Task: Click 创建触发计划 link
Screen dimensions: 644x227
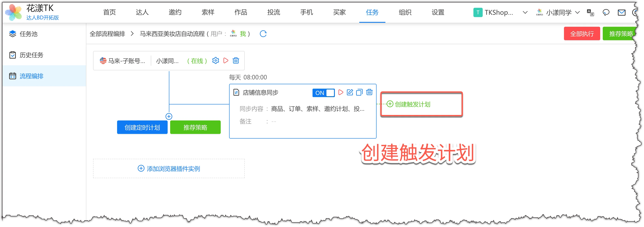Action: click(408, 104)
